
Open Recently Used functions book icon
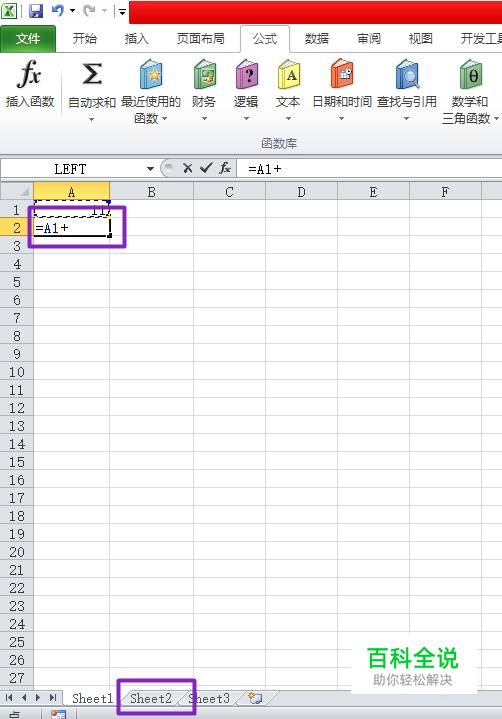click(151, 74)
